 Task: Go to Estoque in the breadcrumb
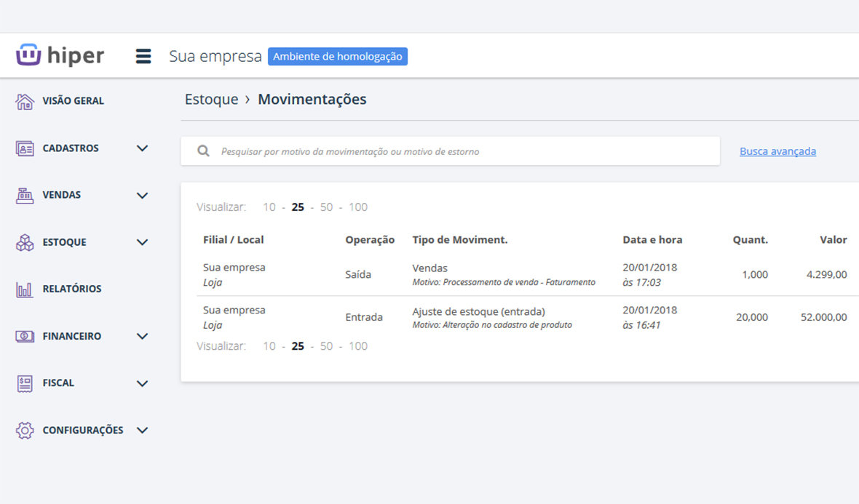[x=211, y=100]
